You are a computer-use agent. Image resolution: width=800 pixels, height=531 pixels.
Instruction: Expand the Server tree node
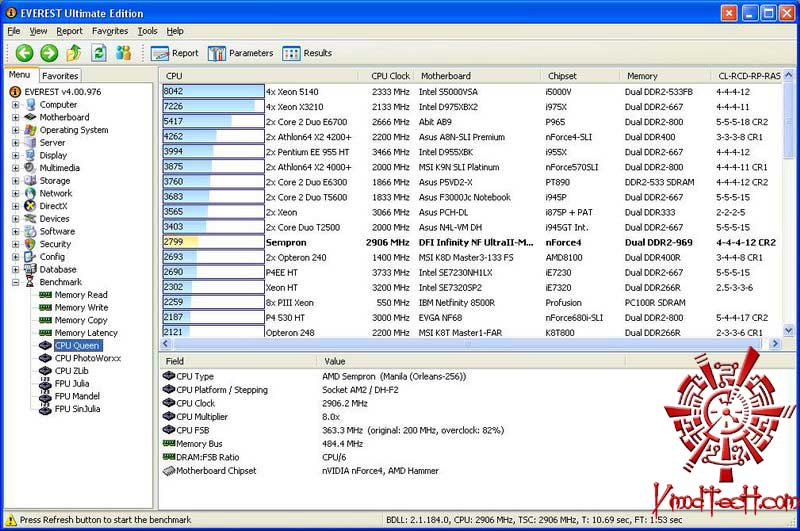(15, 143)
